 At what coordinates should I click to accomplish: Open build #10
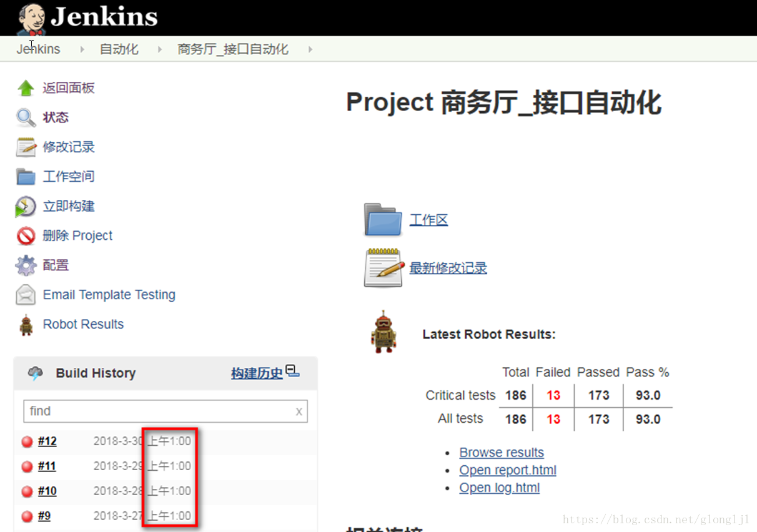pos(47,491)
